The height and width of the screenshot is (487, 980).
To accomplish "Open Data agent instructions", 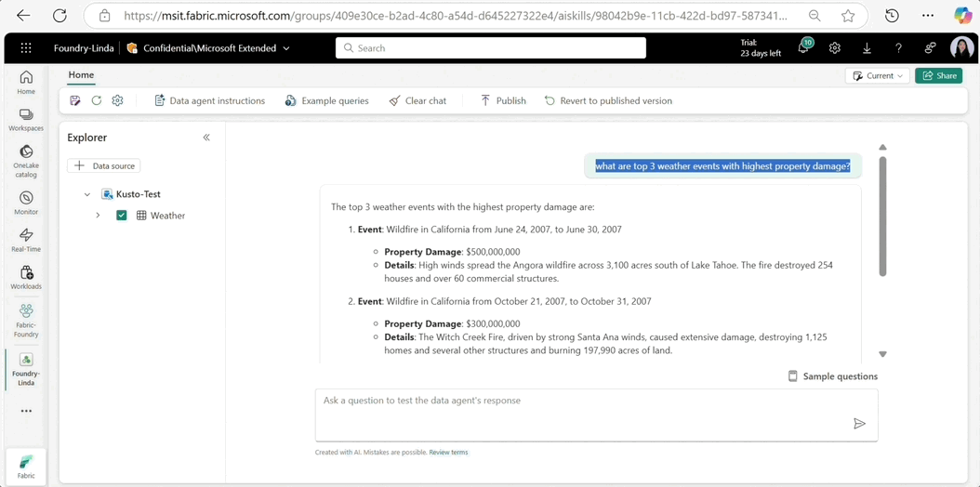I will [x=209, y=100].
